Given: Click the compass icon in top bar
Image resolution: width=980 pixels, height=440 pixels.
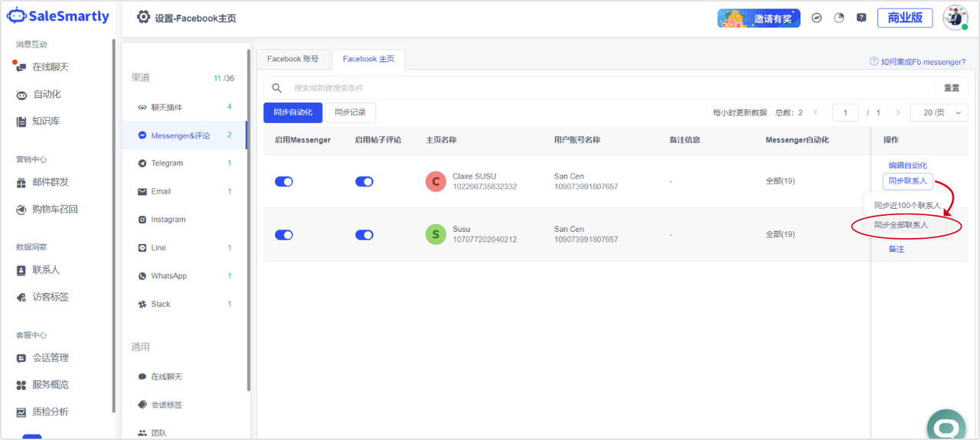Looking at the screenshot, I should [817, 18].
